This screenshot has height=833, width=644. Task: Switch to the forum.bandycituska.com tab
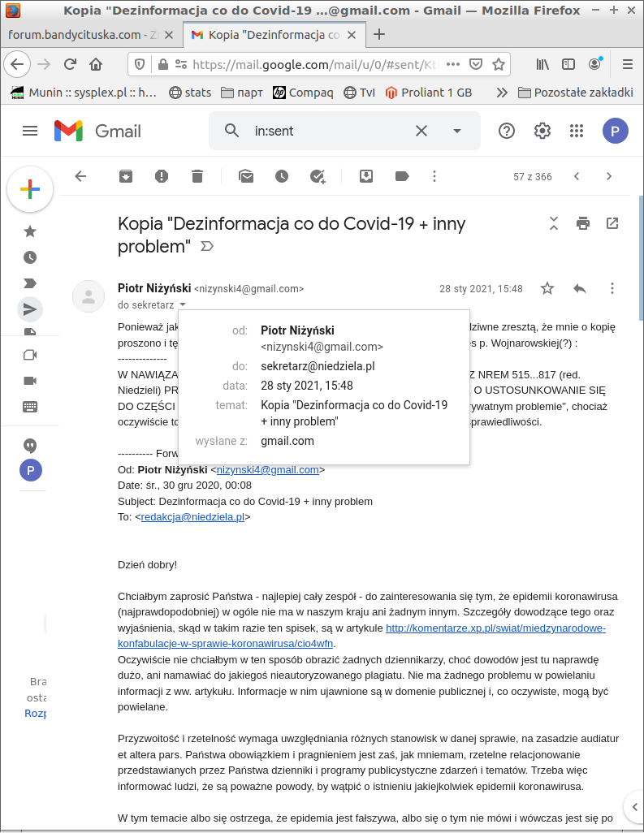84,35
